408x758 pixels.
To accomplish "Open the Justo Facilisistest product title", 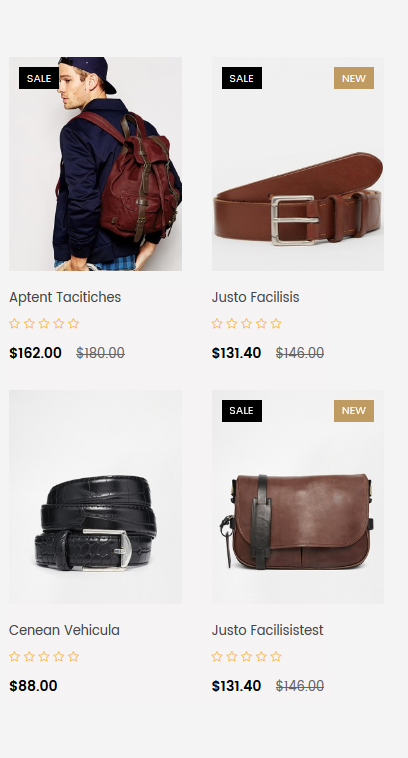I will (267, 630).
